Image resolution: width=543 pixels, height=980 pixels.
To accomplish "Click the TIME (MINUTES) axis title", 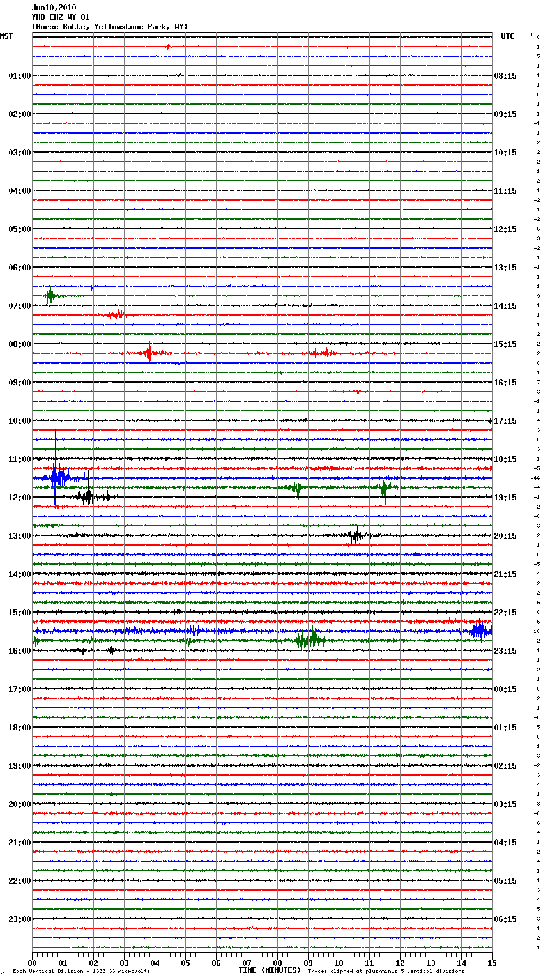I will tap(270, 970).
